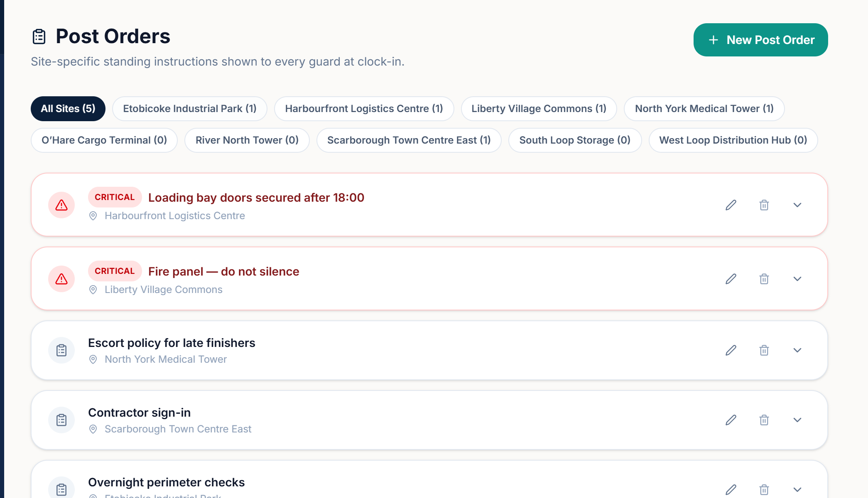Screen dimensions: 868x498
Task: Edit the Escort policy post order
Action: pyautogui.click(x=731, y=350)
